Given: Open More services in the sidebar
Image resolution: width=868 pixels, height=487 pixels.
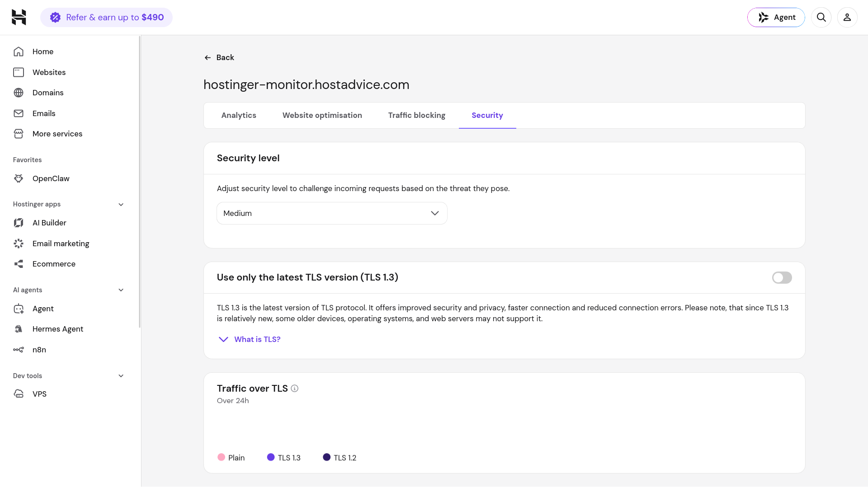Looking at the screenshot, I should [57, 134].
